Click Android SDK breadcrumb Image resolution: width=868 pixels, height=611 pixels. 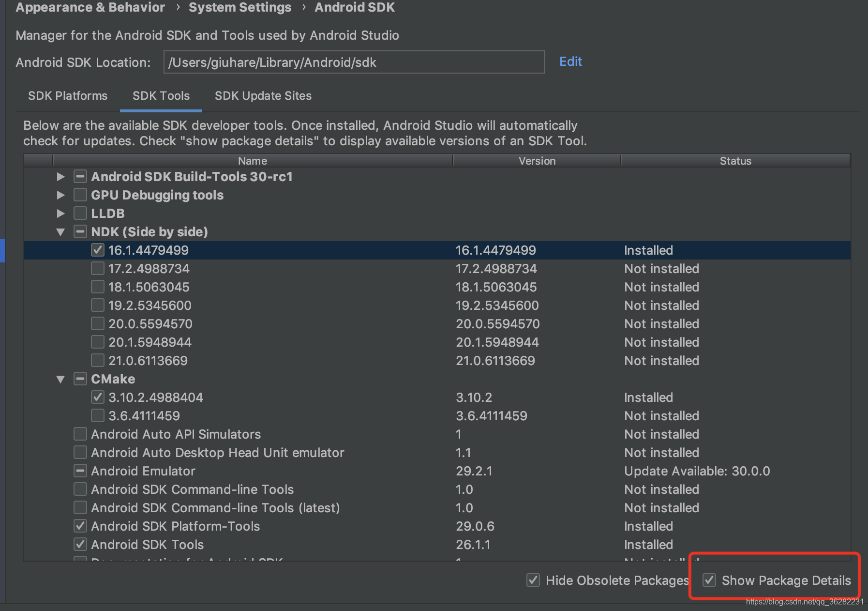tap(355, 7)
